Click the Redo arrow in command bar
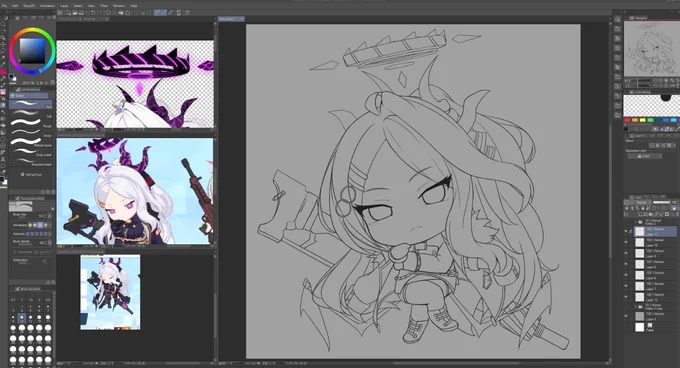This screenshot has width=680, height=368. pyautogui.click(x=100, y=13)
